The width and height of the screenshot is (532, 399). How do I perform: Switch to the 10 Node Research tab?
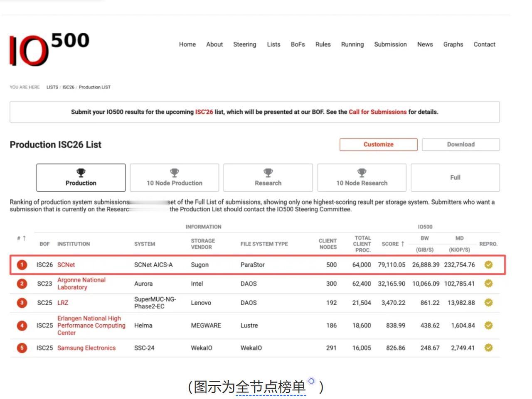[362, 178]
